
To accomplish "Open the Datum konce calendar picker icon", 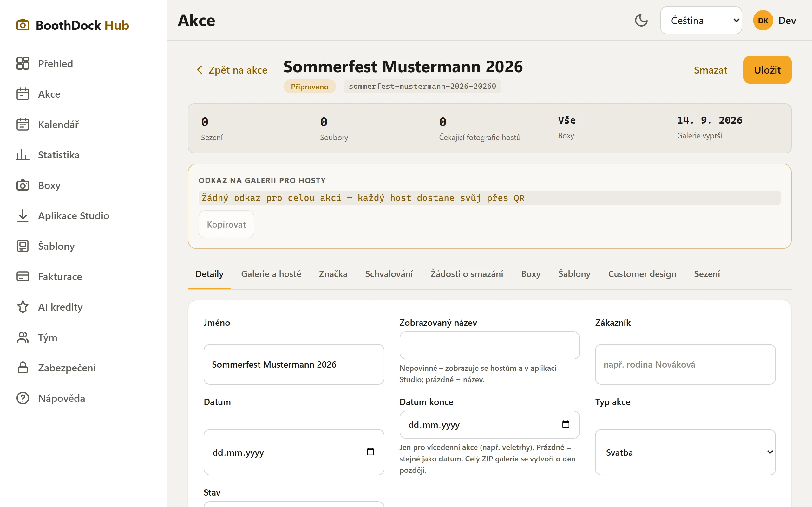I will [566, 424].
